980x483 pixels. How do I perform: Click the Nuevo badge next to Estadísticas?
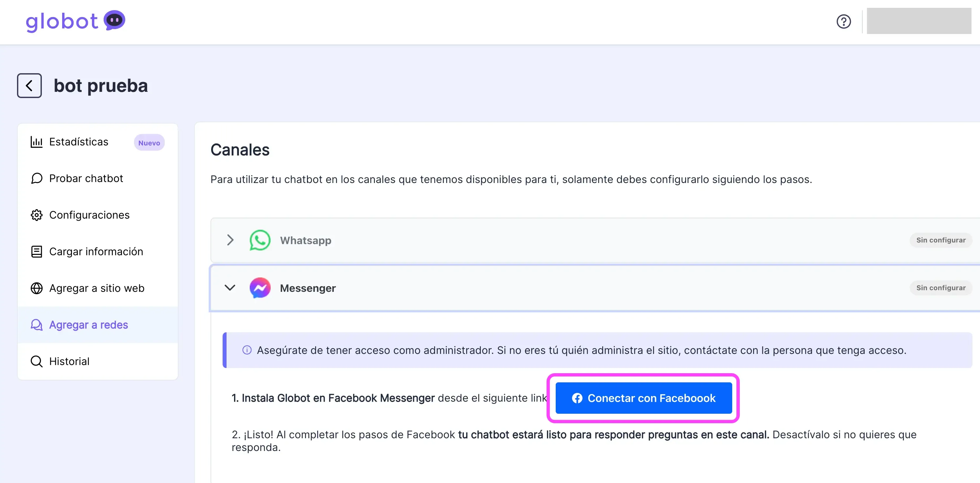tap(149, 142)
